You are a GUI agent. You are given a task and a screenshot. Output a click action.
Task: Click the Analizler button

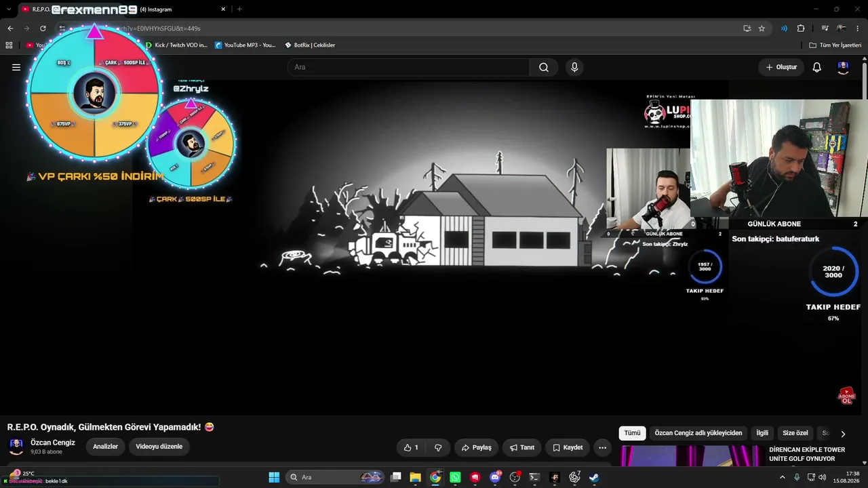(105, 447)
